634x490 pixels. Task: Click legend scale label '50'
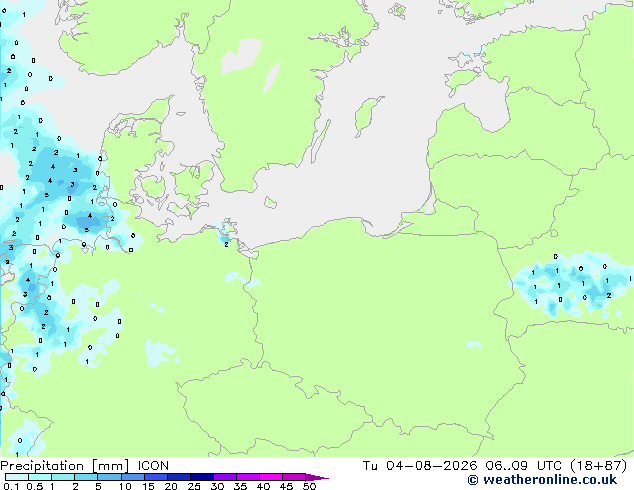(x=309, y=486)
